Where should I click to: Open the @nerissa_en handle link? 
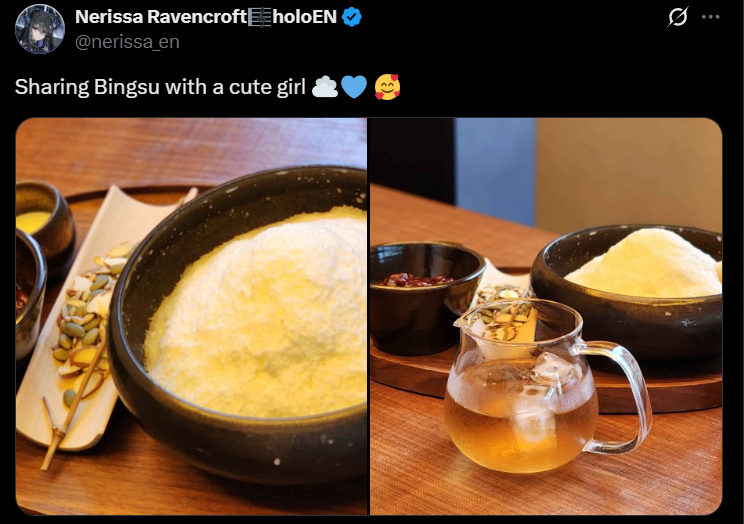pyautogui.click(x=127, y=42)
